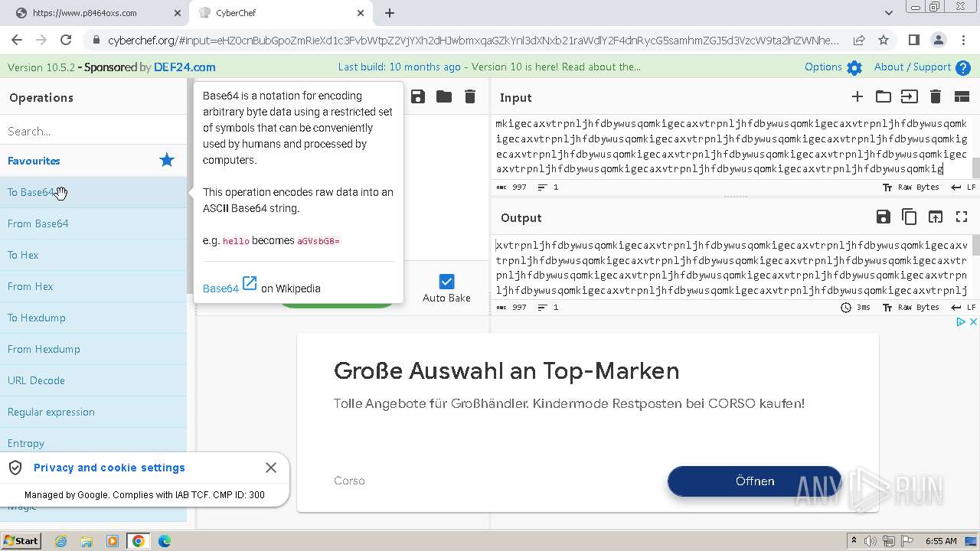Open folder as input icon

[884, 96]
